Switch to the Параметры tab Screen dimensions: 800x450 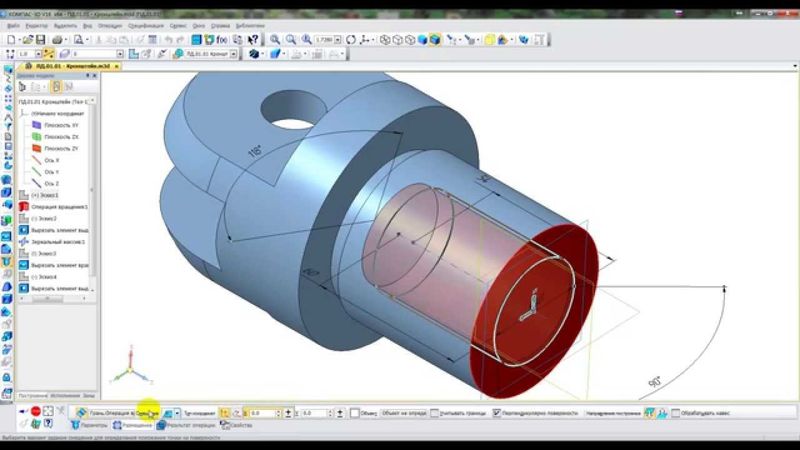point(89,424)
